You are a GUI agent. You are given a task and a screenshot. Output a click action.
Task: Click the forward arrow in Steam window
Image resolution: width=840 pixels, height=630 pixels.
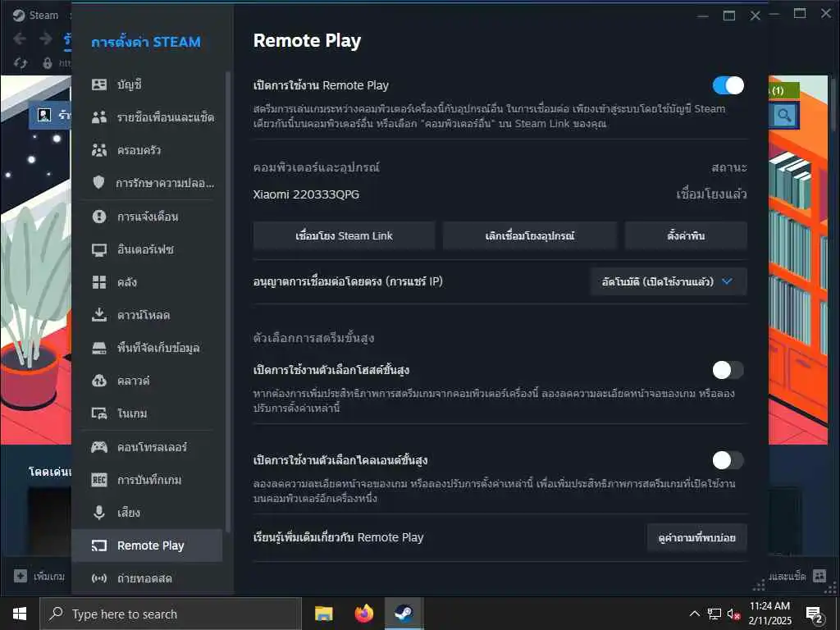[46, 39]
